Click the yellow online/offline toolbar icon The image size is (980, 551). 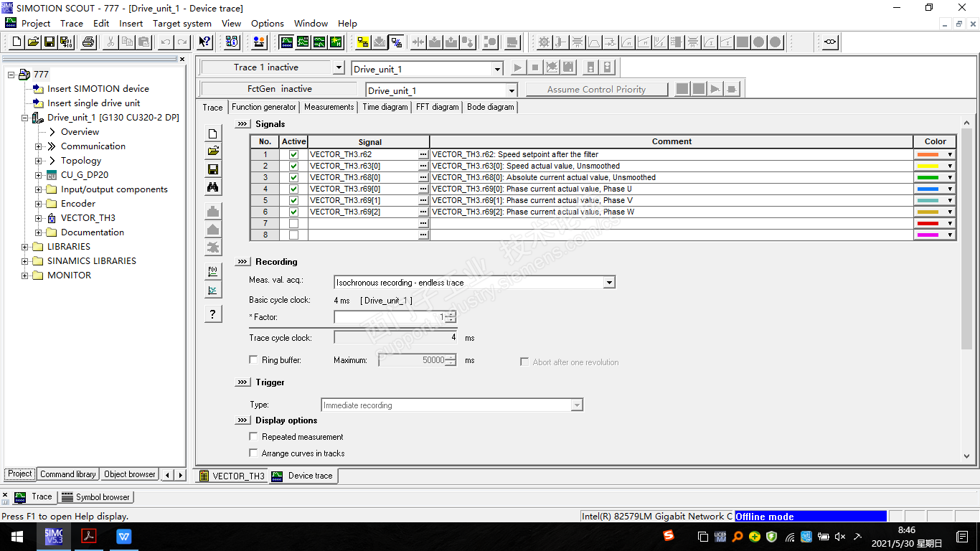click(x=363, y=42)
